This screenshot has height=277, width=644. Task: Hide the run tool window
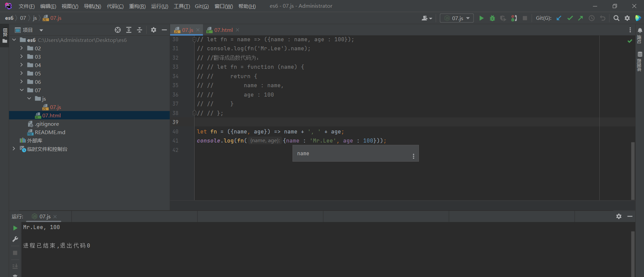tap(630, 216)
